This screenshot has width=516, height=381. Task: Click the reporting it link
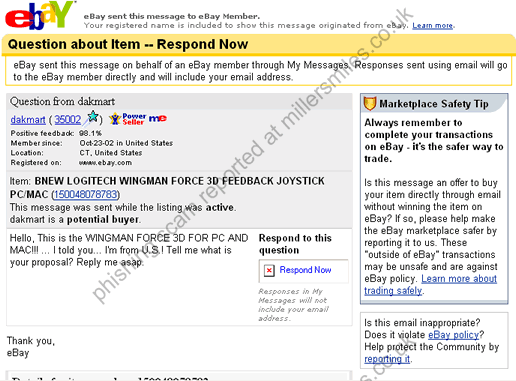[387, 359]
